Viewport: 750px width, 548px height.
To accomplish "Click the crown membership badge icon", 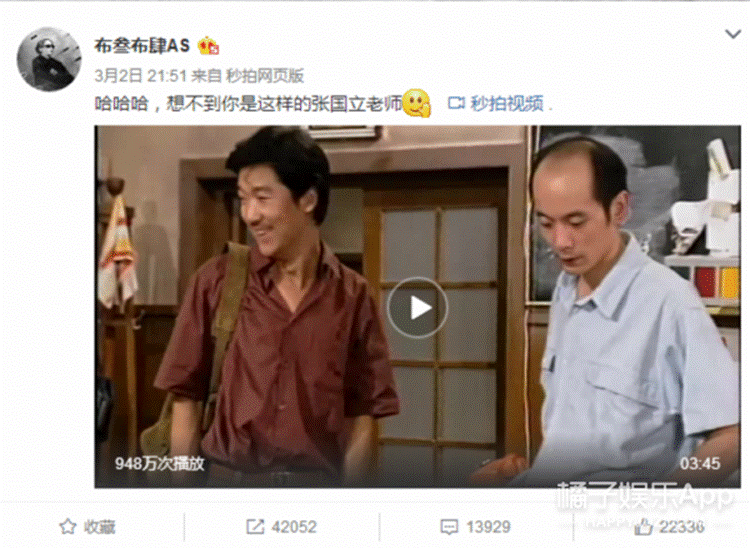I will pos(209,46).
